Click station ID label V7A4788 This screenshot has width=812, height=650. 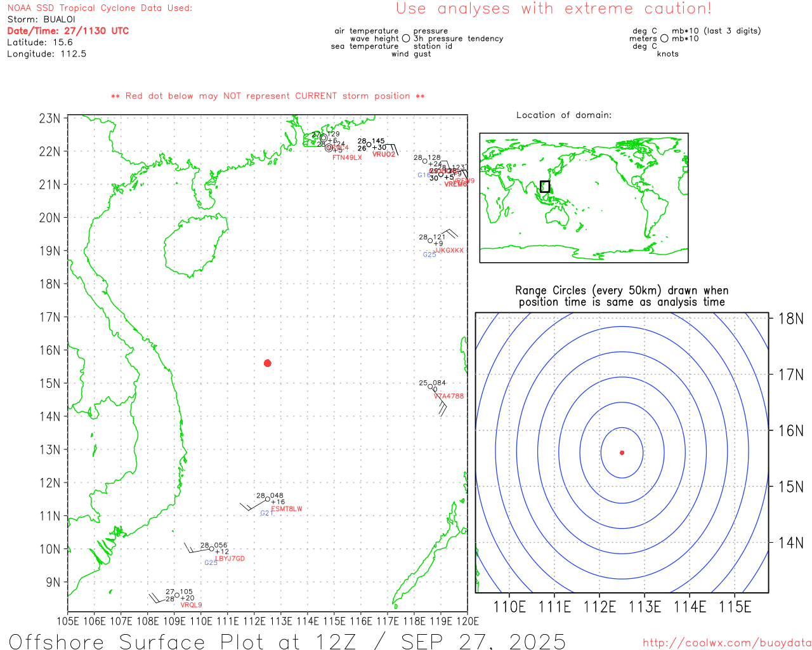tap(449, 396)
